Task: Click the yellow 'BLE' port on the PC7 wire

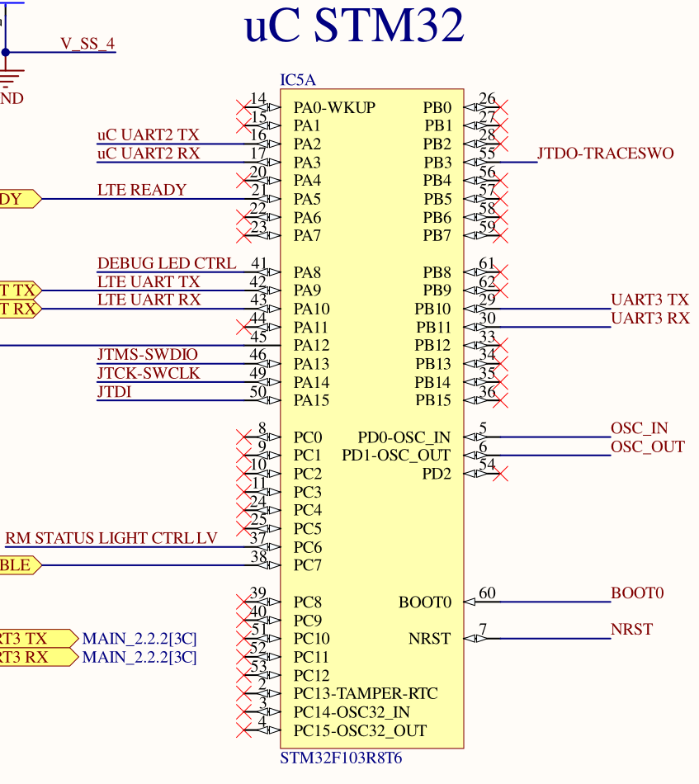Action: click(21, 565)
